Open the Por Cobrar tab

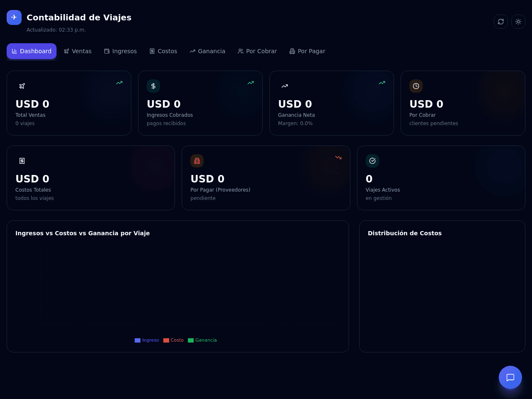tap(257, 51)
